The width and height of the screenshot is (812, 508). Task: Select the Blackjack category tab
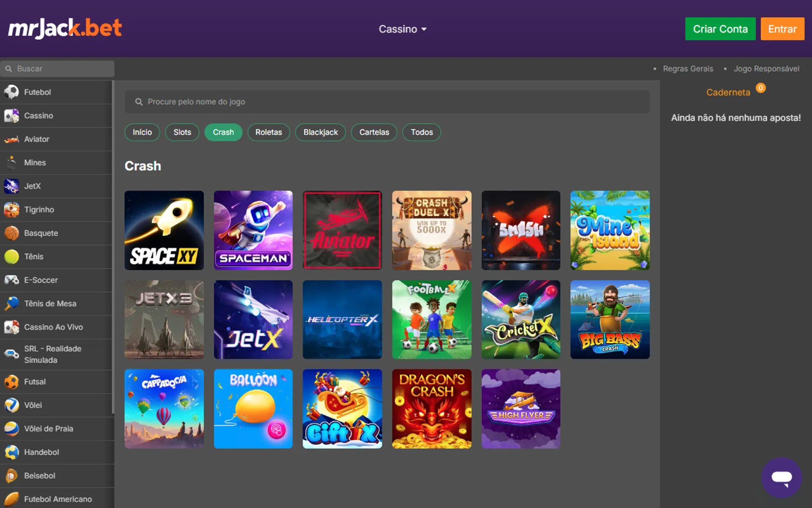point(321,132)
